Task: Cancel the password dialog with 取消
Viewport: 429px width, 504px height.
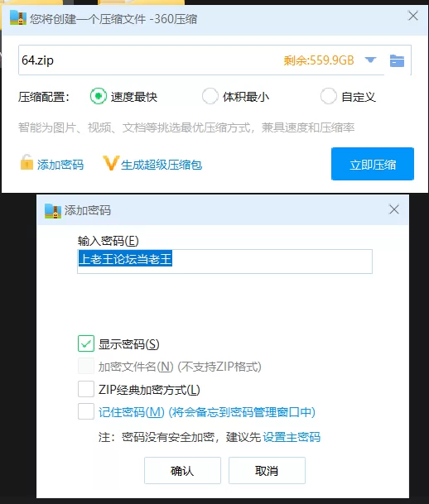Action: [x=267, y=471]
